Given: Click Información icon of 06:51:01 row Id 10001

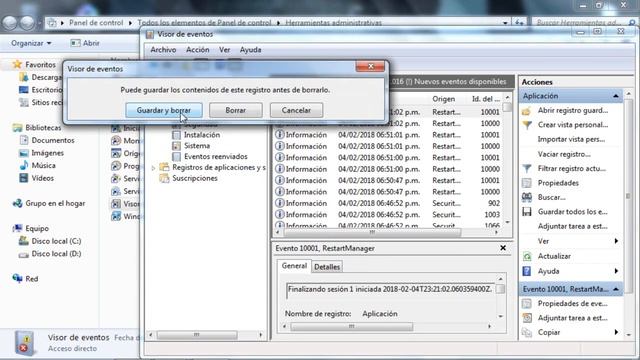Looking at the screenshot, I should pos(280,135).
